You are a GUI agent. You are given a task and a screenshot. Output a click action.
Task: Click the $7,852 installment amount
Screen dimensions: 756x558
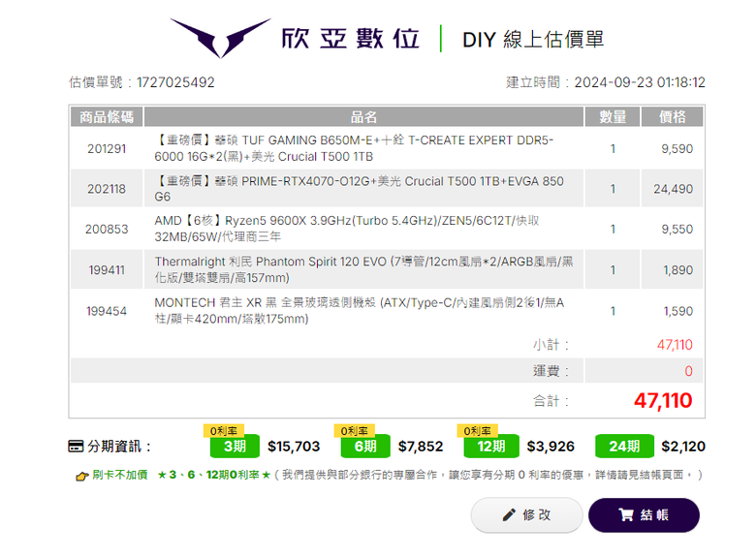(x=421, y=447)
